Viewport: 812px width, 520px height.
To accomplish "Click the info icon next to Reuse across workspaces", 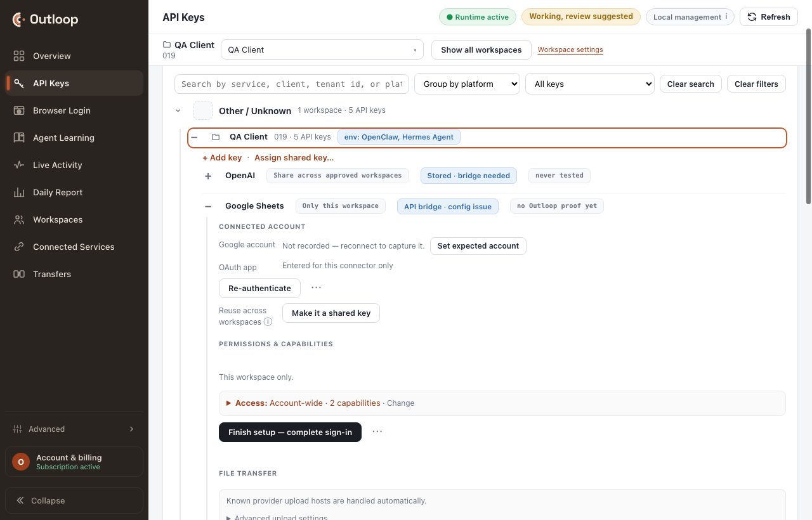I will pyautogui.click(x=268, y=322).
